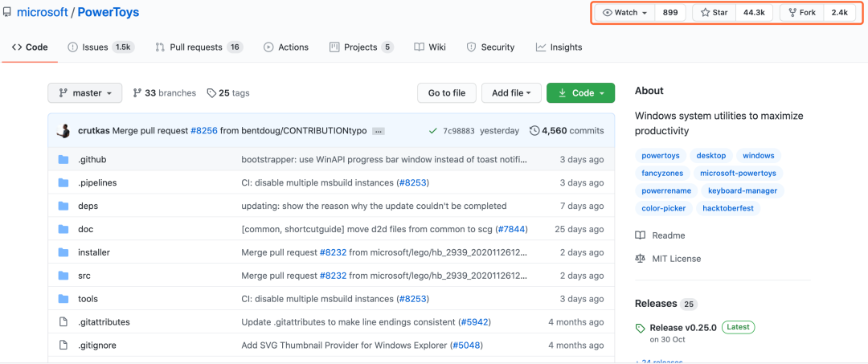Click the folder icon beside deps
Screen dimensions: 868x364
click(x=63, y=206)
